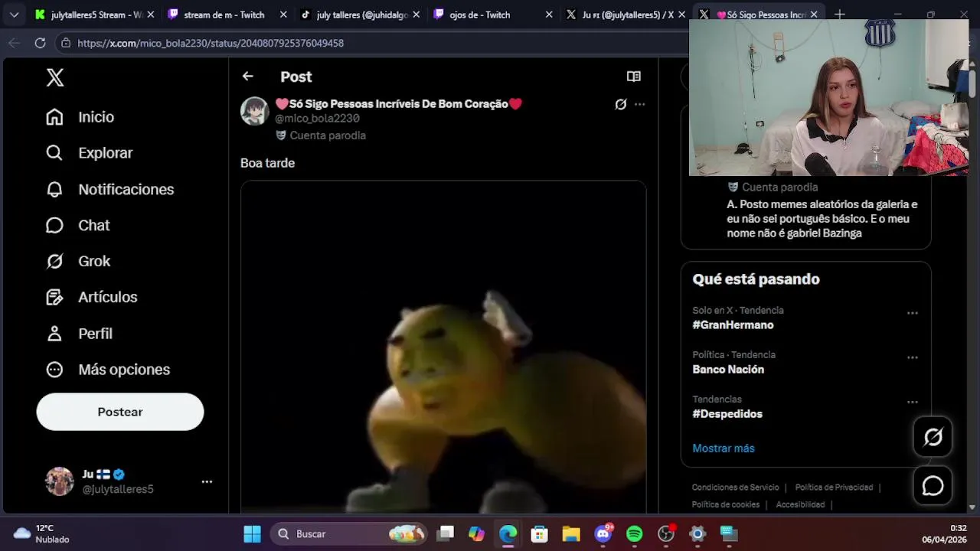Image resolution: width=980 pixels, height=551 pixels.
Task: Open the floating chat messages button
Action: click(x=933, y=486)
